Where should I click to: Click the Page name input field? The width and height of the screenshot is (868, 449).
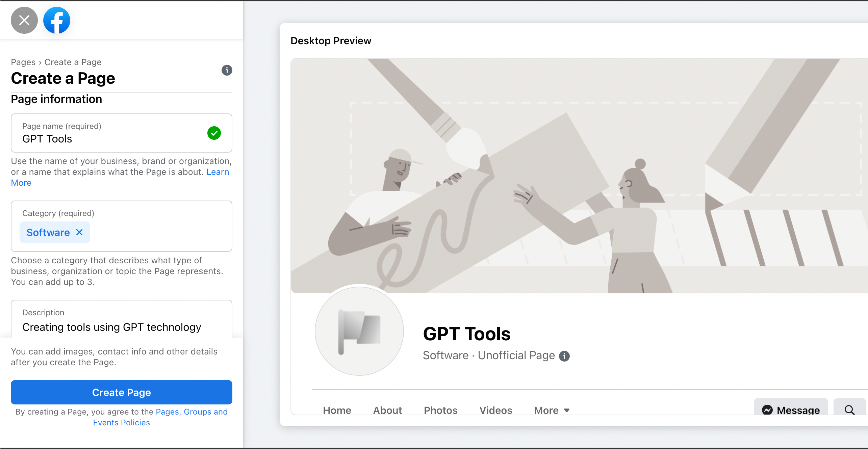(x=111, y=139)
